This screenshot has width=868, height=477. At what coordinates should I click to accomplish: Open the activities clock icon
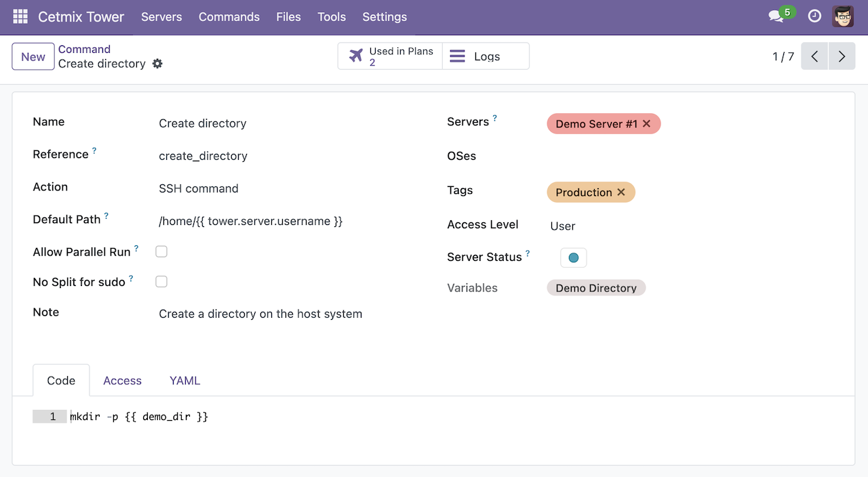click(814, 17)
